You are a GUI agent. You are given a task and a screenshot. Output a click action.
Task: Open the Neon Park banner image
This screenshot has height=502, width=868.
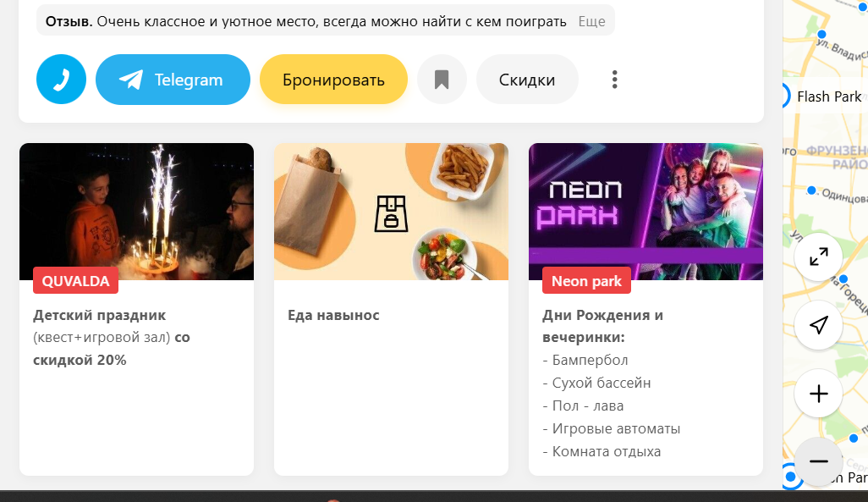(x=646, y=211)
